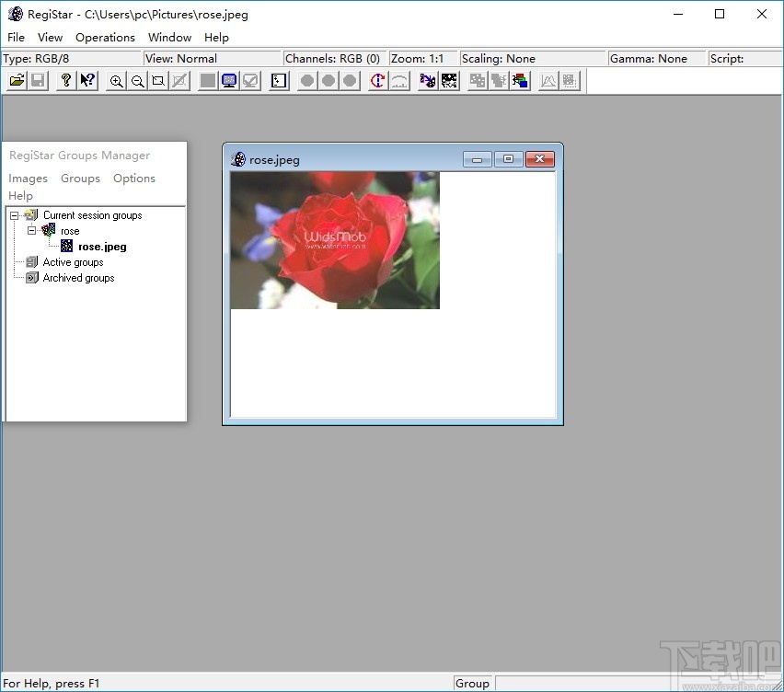The height and width of the screenshot is (692, 784).
Task: Select the blue monitor view icon
Action: click(x=229, y=81)
